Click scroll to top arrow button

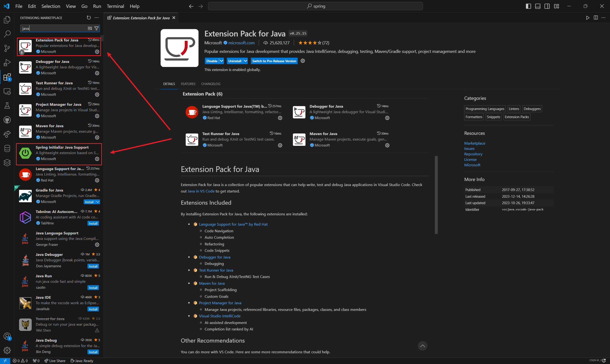click(422, 346)
